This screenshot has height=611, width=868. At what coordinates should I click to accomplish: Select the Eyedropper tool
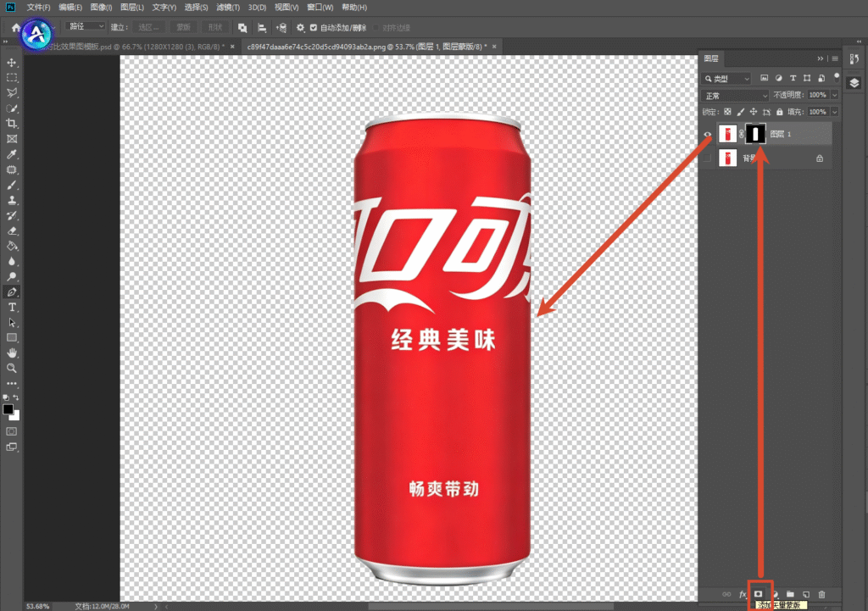coord(12,154)
